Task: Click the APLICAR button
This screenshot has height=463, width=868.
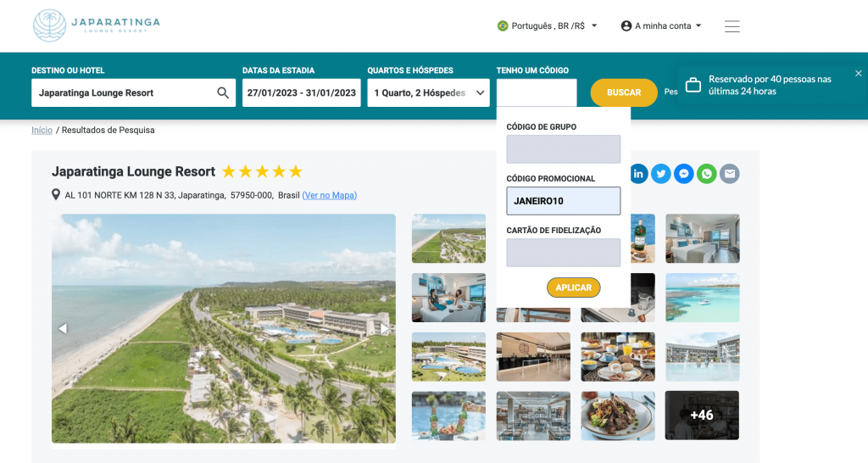Action: 574,287
